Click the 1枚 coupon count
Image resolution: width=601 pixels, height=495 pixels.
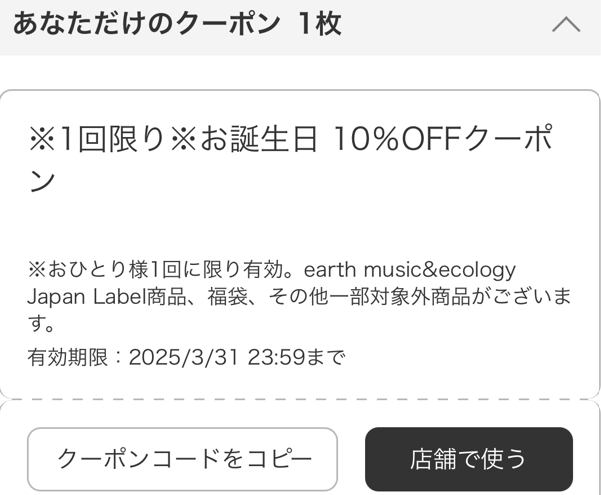(x=320, y=25)
